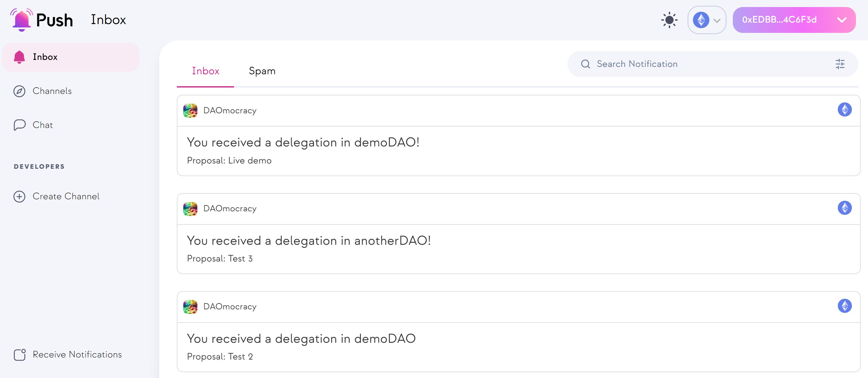Click the Chat bubble icon
The height and width of the screenshot is (378, 868).
coord(19,125)
